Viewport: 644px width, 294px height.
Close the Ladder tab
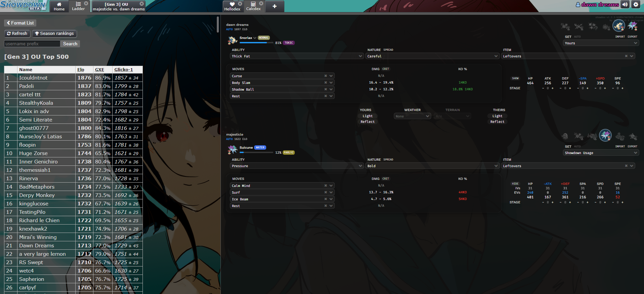click(86, 3)
